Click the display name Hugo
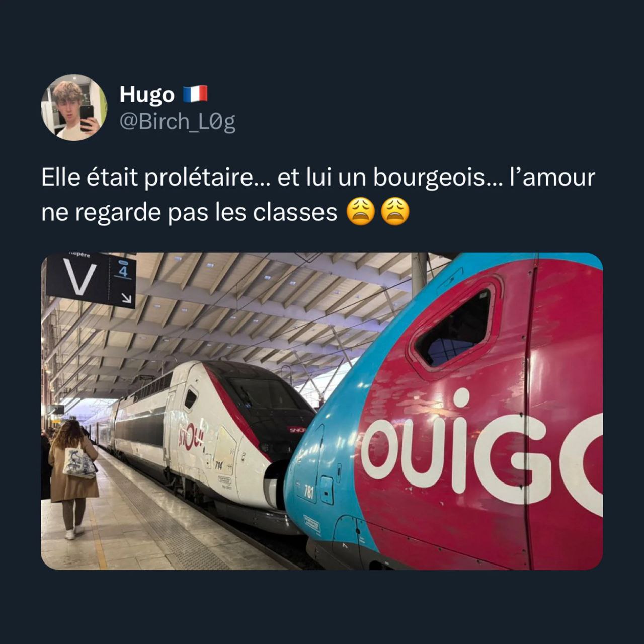Image resolution: width=644 pixels, height=644 pixels. point(147,95)
